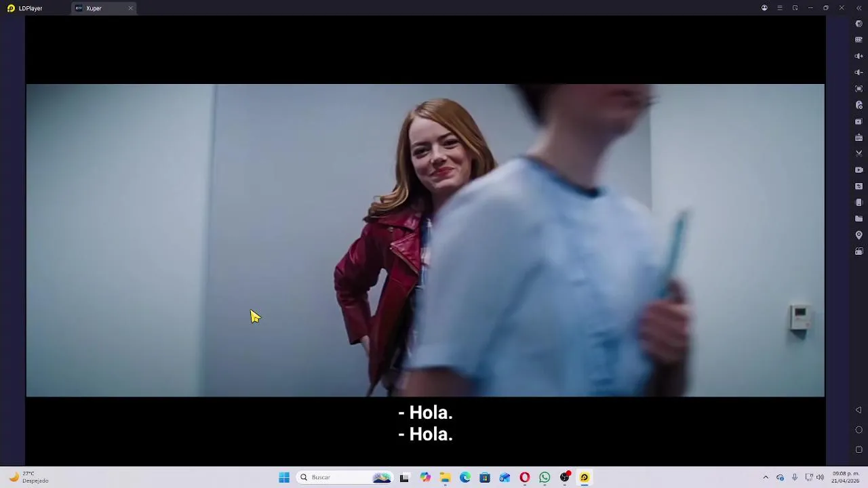Open Outlook from the taskbar
868x488 pixels.
[505, 477]
